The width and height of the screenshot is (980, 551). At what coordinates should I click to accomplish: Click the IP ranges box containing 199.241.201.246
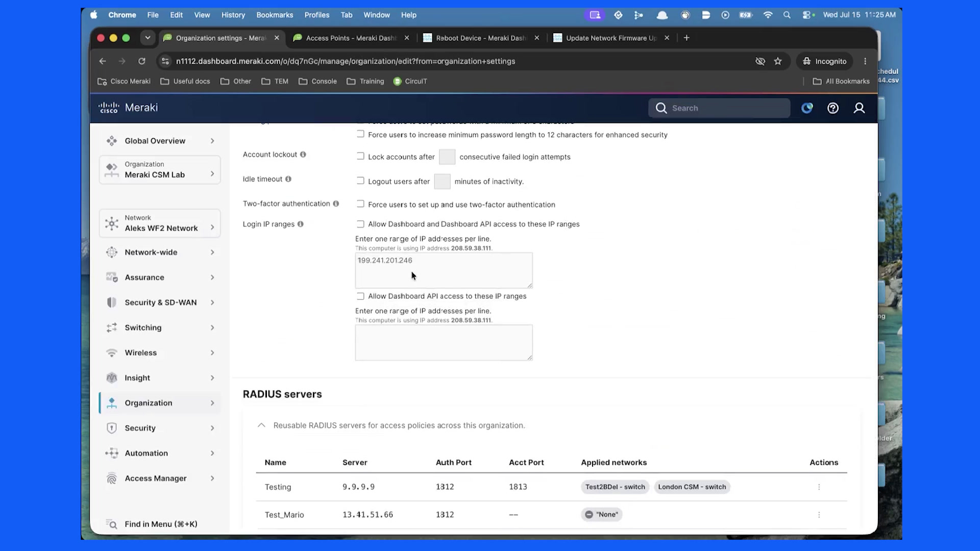(444, 270)
